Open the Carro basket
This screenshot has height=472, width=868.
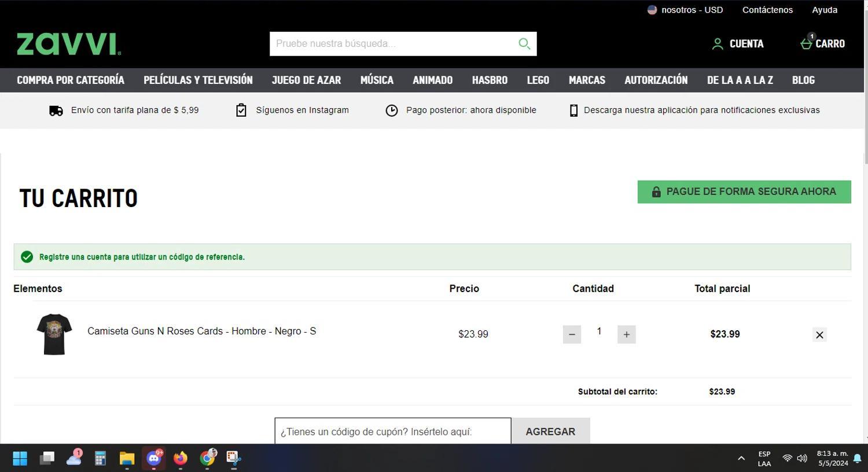point(822,43)
